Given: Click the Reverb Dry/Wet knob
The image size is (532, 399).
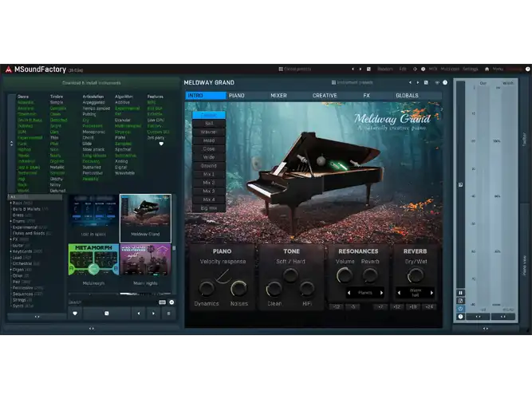Looking at the screenshot, I should click(x=416, y=275).
